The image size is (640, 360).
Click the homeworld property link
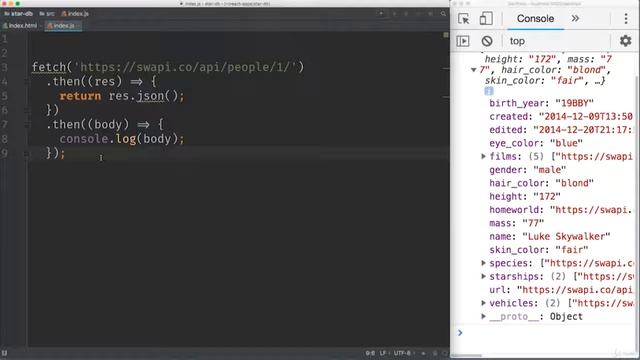pyautogui.click(x=560, y=210)
